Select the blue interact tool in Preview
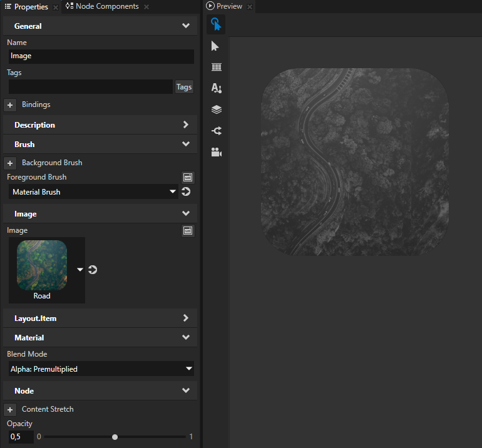This screenshot has height=448, width=482. click(216, 24)
